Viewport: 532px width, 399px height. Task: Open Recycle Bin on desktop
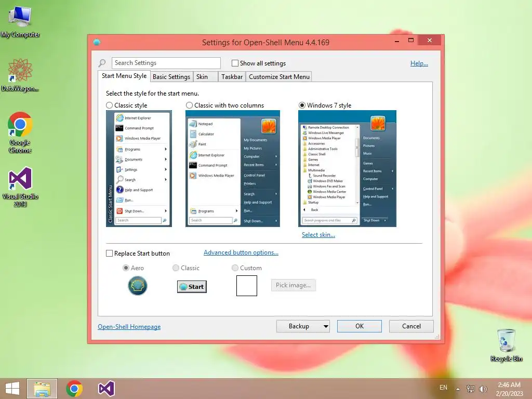point(506,345)
